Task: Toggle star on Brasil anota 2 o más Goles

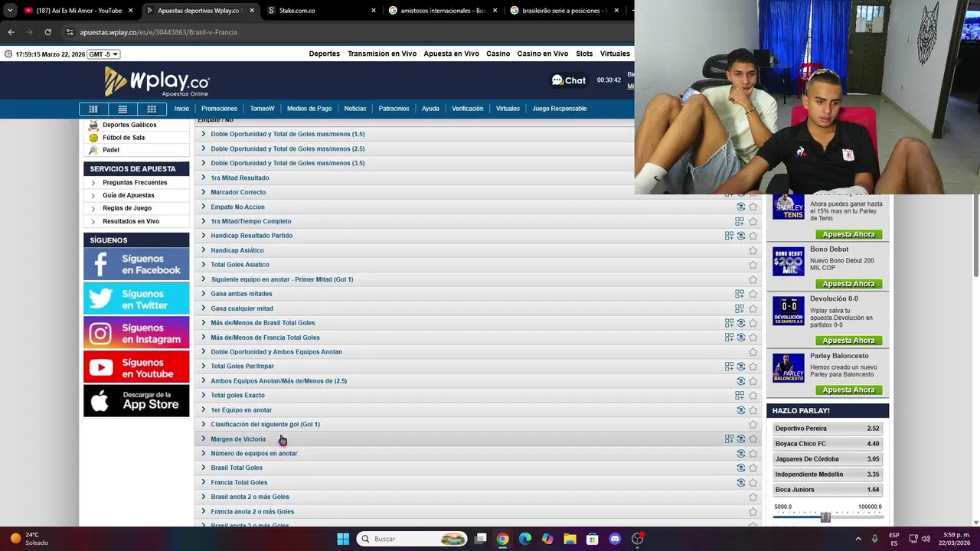Action: click(753, 497)
